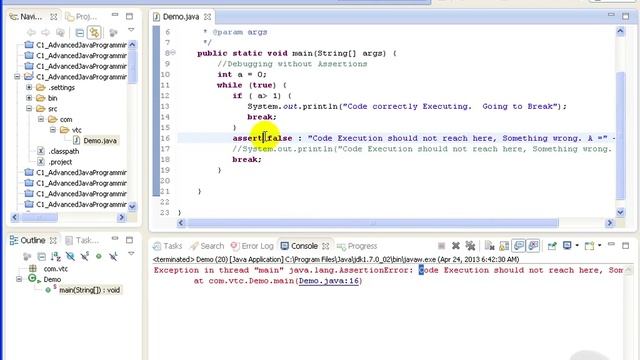Toggle alphabetical sort in Outline toolbar
640x360 pixels.
pyautogui.click(x=56, y=256)
